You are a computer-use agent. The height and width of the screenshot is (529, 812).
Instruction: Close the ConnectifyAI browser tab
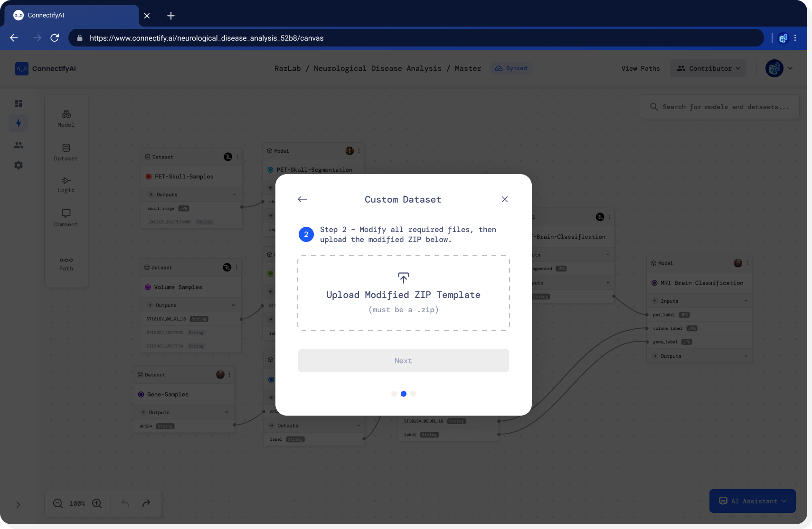point(147,16)
